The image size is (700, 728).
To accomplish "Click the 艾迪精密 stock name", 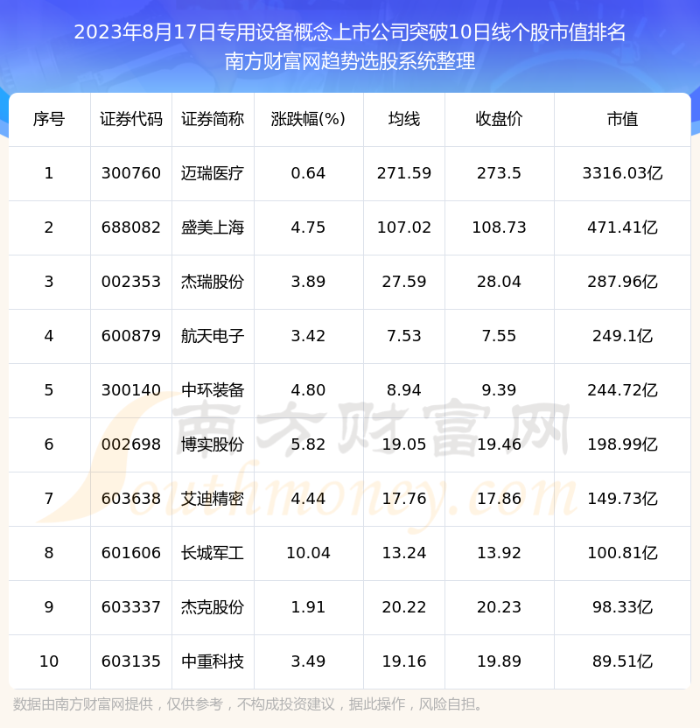I will coord(213,499).
